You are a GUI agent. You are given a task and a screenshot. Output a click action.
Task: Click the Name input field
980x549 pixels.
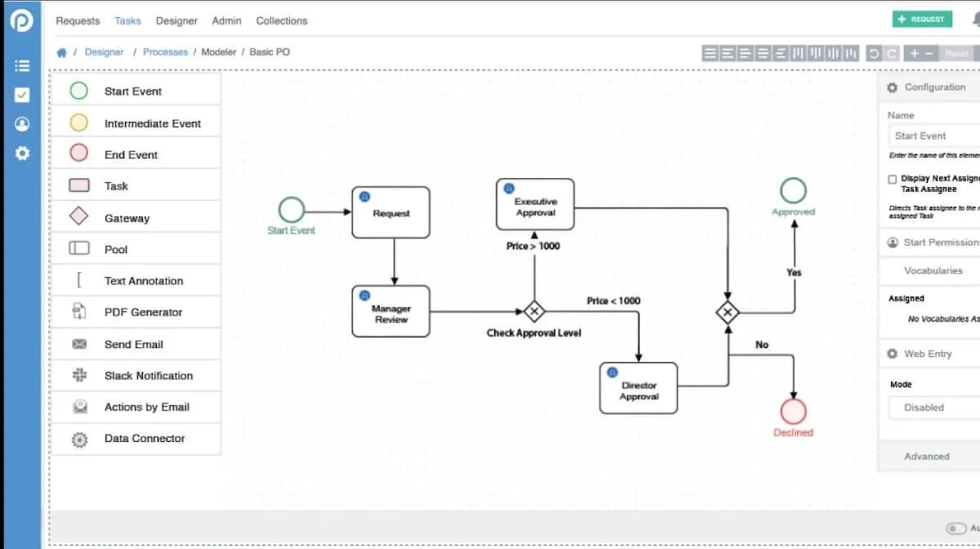coord(934,136)
